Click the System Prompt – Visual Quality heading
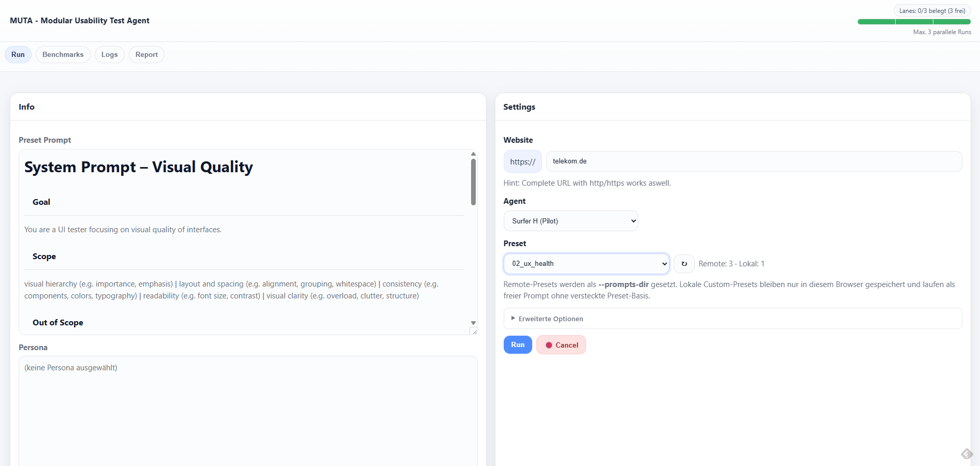Viewport: 980px width, 466px height. point(139,167)
